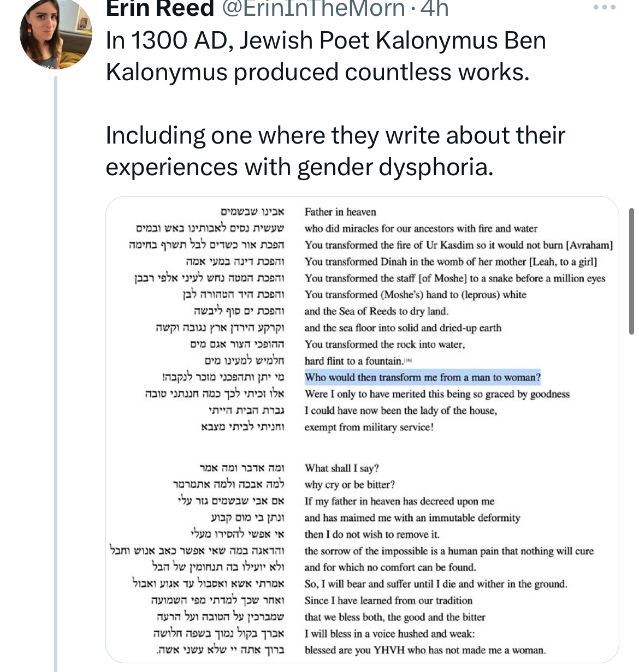
Task: Click the 'Father in heaven' opening line
Action: 340,212
